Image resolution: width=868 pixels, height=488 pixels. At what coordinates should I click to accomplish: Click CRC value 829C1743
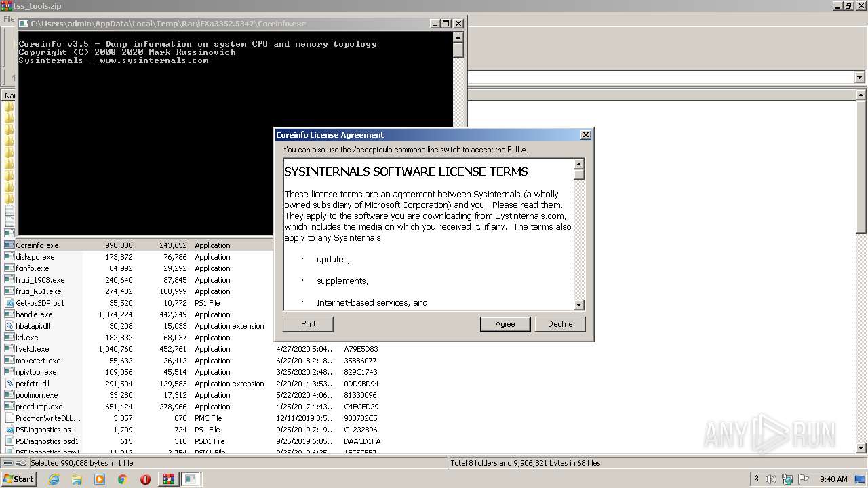360,372
